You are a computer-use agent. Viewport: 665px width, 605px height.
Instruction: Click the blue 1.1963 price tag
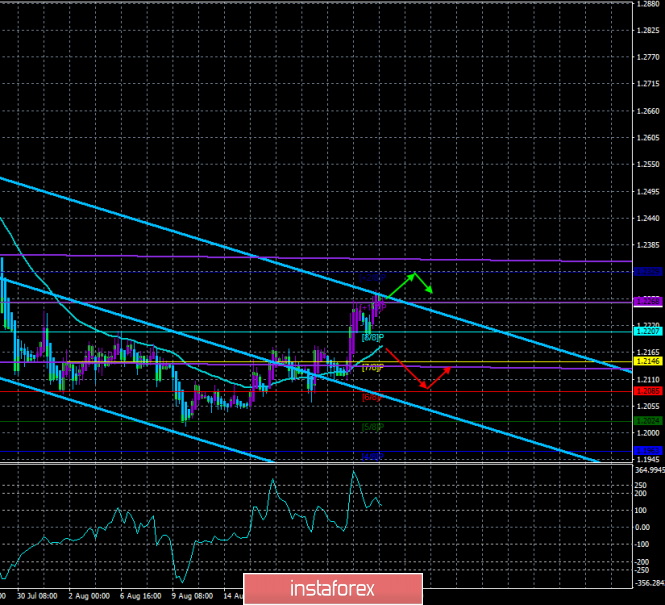[648, 451]
